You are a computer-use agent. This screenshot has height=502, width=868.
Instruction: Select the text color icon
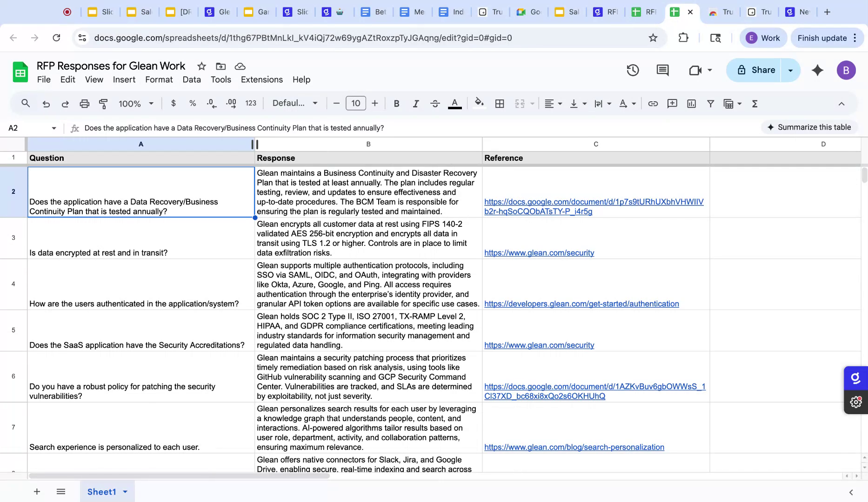pos(455,103)
